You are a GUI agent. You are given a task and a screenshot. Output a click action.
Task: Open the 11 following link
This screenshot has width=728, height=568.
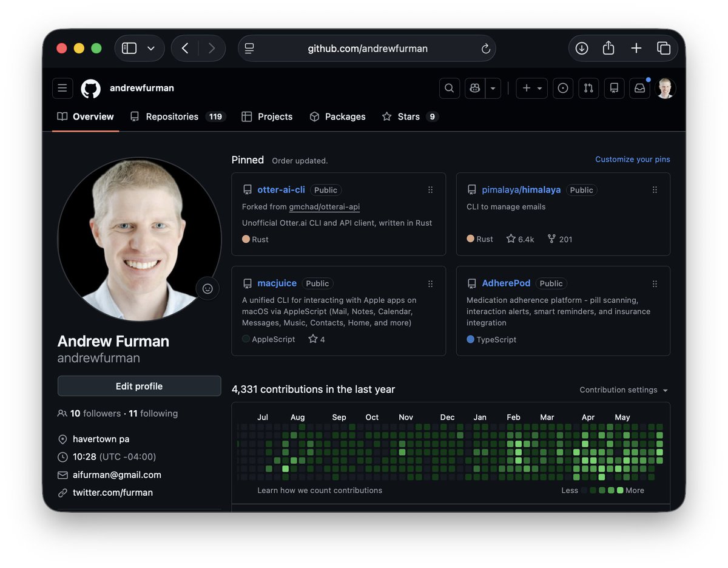(153, 413)
